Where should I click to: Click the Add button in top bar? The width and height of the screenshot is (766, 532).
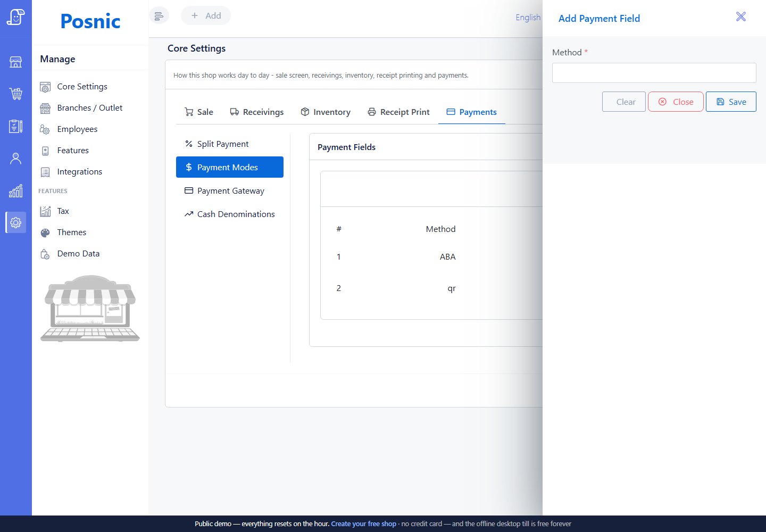206,15
